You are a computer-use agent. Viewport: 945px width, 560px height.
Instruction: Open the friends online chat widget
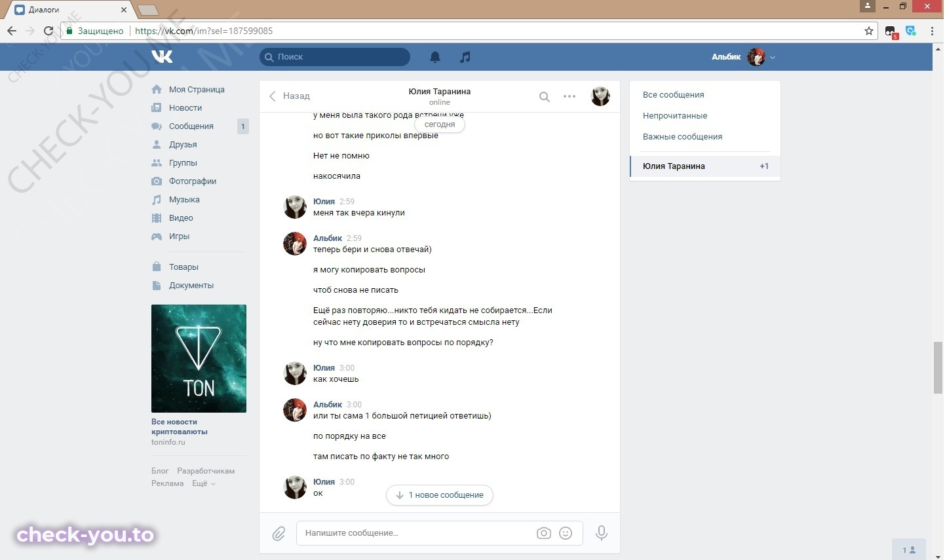pyautogui.click(x=909, y=550)
